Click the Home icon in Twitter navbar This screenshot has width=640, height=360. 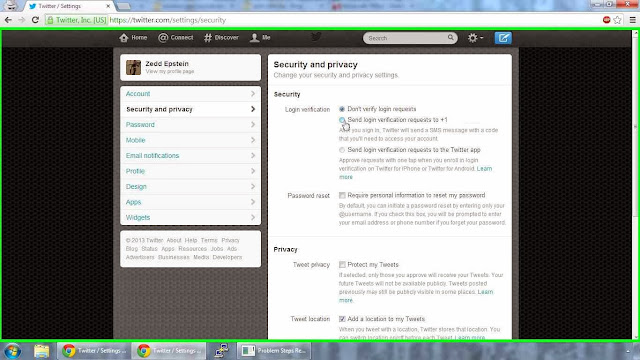coord(124,38)
